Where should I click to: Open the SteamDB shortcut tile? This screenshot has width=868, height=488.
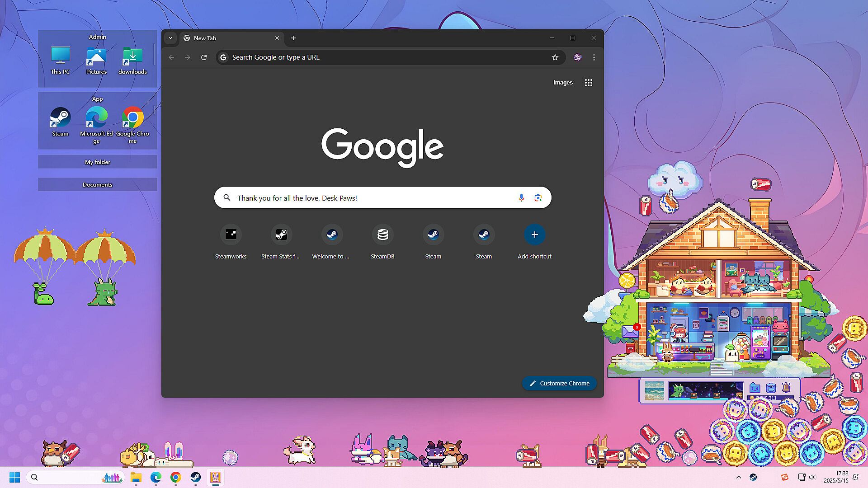[x=382, y=235]
